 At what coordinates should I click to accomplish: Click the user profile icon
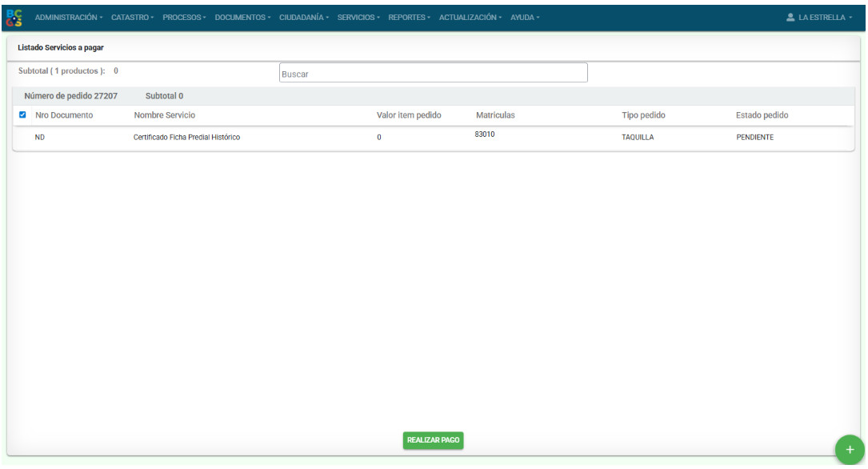pos(790,18)
